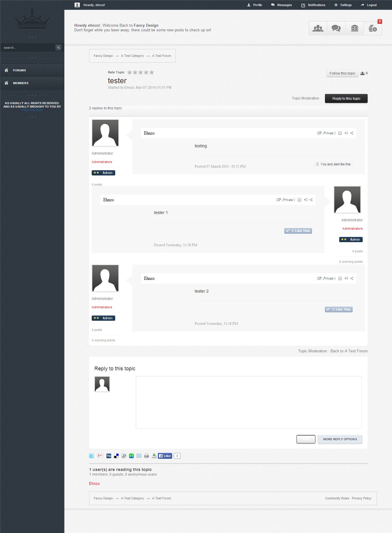Image resolution: width=392 pixels, height=533 pixels.
Task: Click the members group icon in header
Action: tap(318, 28)
